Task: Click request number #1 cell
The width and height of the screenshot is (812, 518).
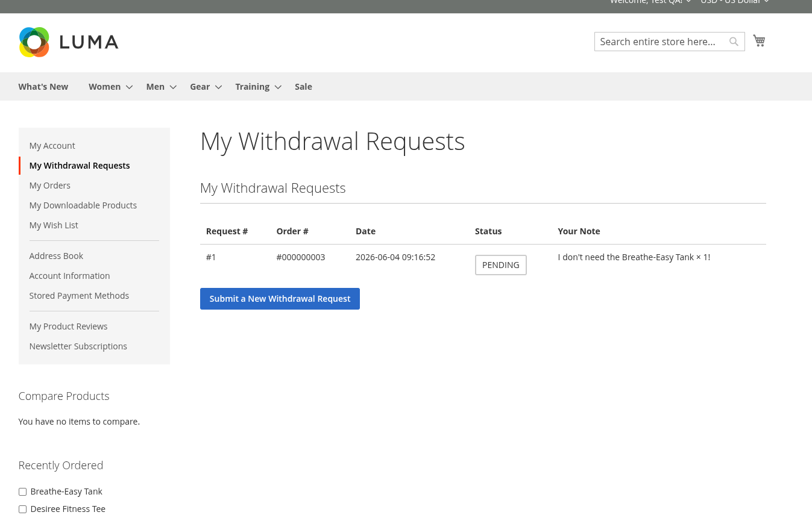Action: click(211, 257)
